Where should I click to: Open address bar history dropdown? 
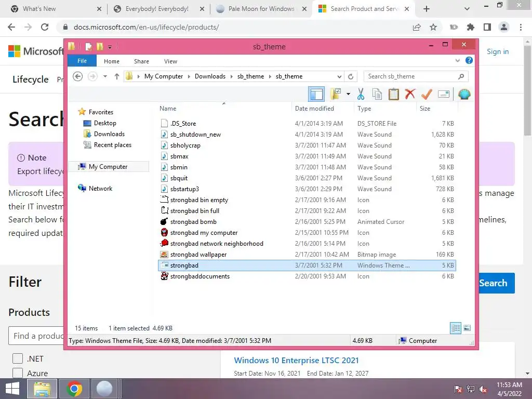(339, 76)
